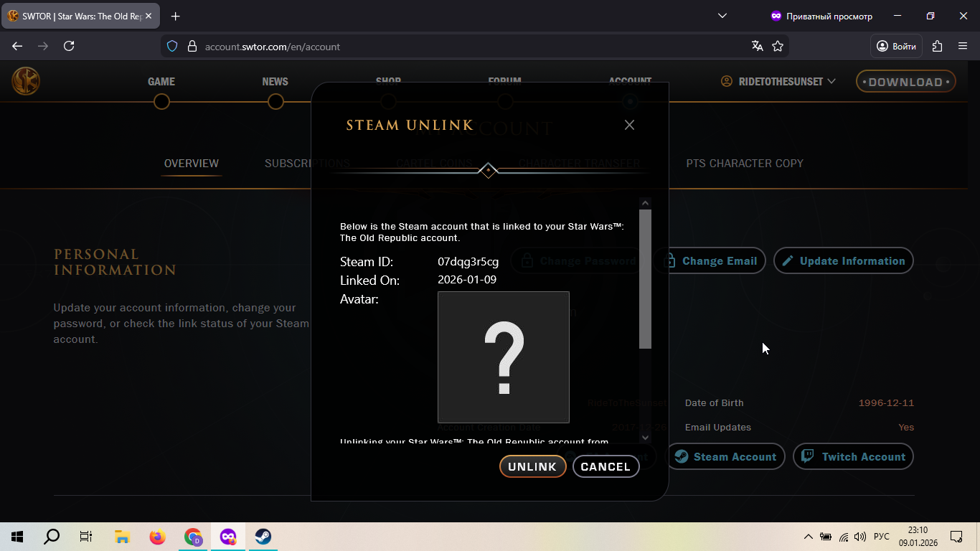Click the Update Information button
The width and height of the screenshot is (980, 551).
844,261
